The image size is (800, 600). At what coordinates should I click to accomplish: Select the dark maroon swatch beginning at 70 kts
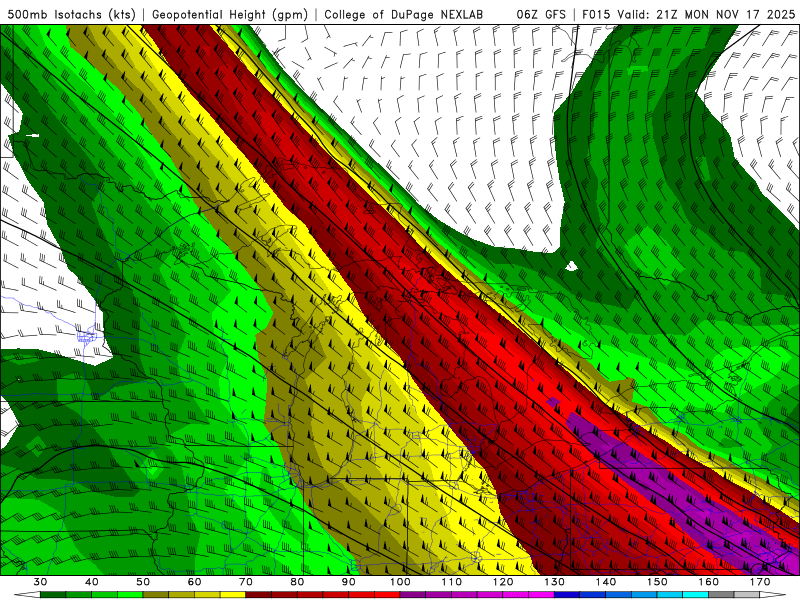tap(259, 595)
